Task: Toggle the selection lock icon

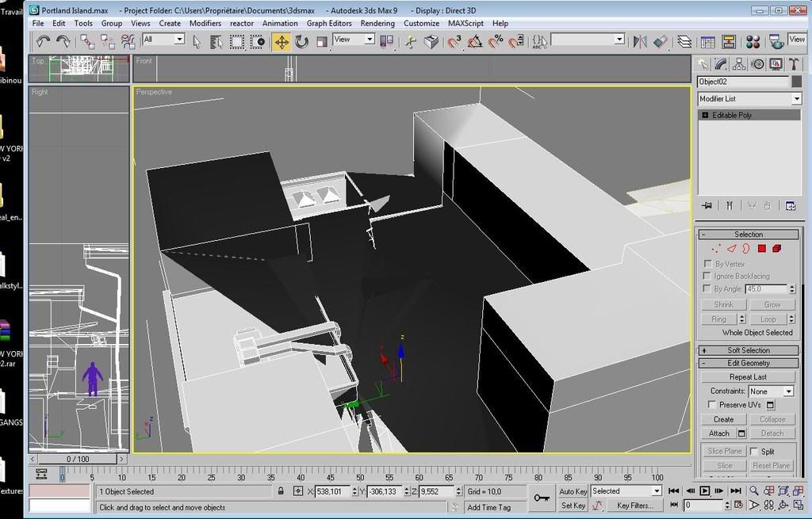Action: coord(281,491)
